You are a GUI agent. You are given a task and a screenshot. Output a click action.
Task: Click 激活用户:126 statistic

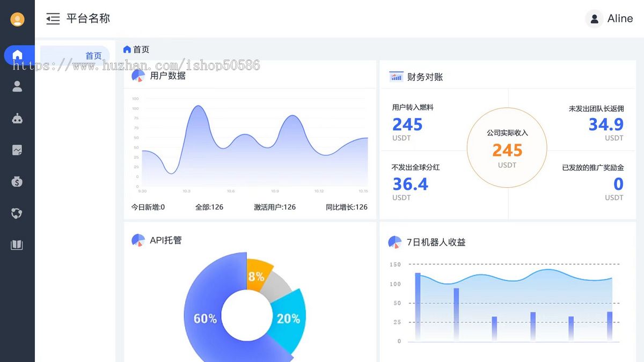(275, 207)
